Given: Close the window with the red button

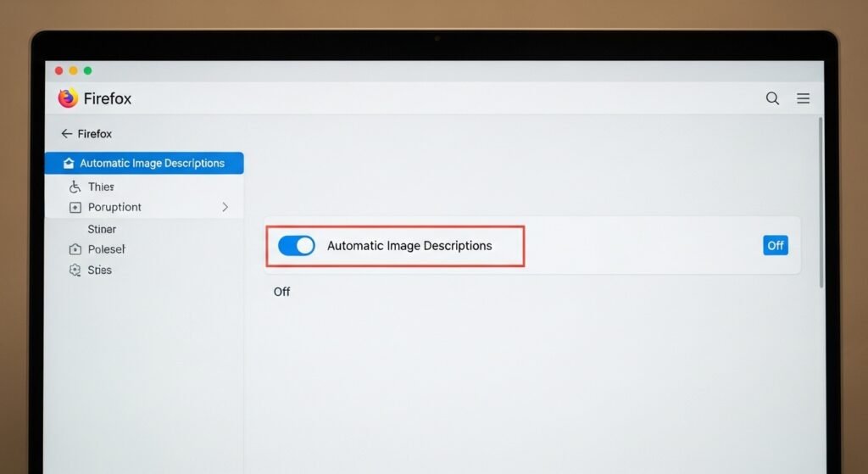Looking at the screenshot, I should [x=59, y=70].
